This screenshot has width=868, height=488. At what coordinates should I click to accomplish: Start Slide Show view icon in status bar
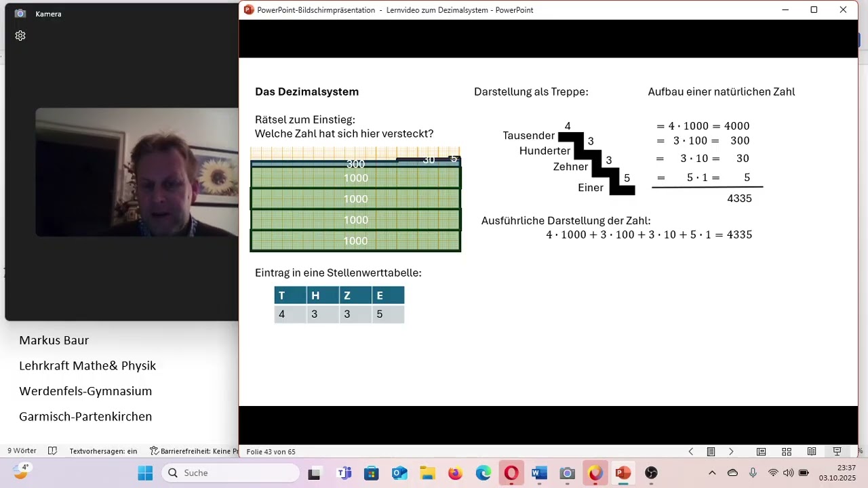(x=837, y=451)
